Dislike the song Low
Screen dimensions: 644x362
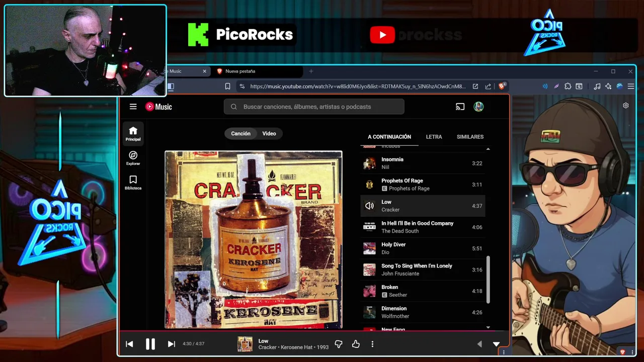[x=339, y=344]
